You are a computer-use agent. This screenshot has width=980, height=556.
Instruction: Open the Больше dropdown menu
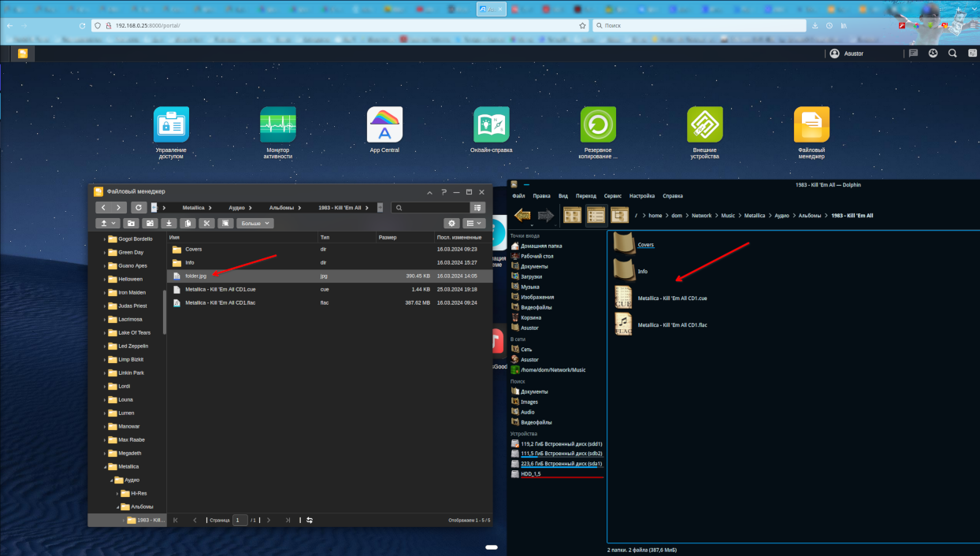point(255,224)
